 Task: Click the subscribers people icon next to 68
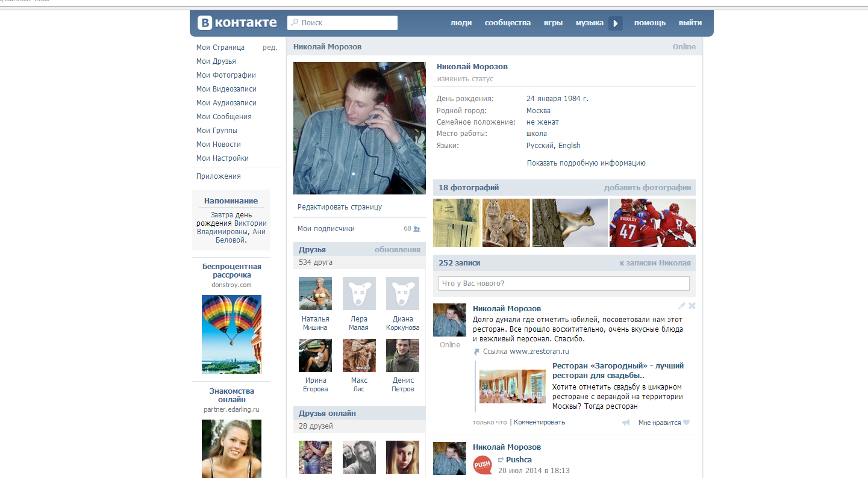[x=417, y=229]
